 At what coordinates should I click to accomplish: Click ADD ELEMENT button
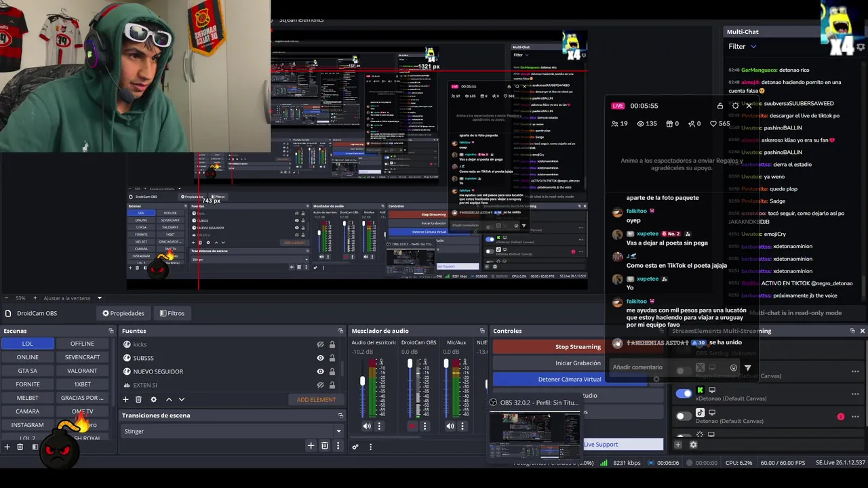tap(316, 399)
